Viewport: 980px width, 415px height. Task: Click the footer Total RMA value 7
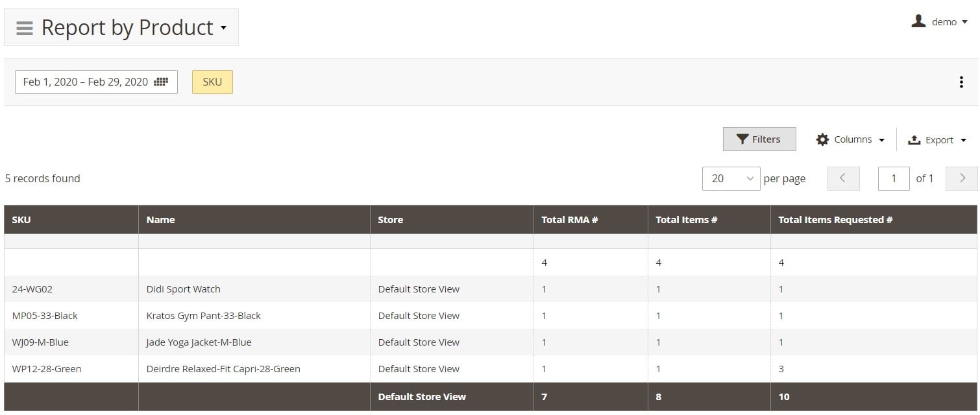(x=545, y=397)
